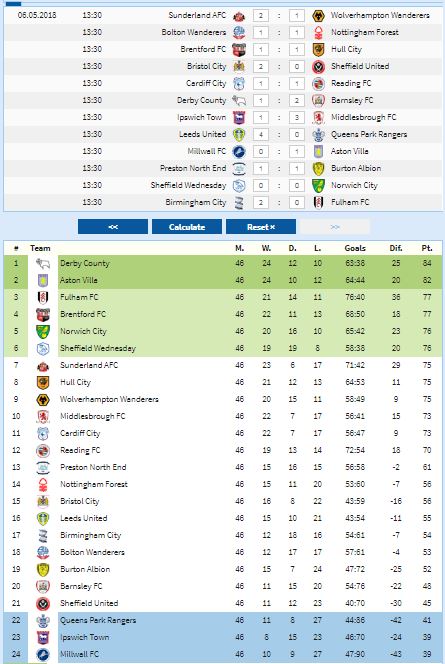Click Nottingham Forest crest in standings table
Image resolution: width=445 pixels, height=664 pixels.
pos(43,484)
